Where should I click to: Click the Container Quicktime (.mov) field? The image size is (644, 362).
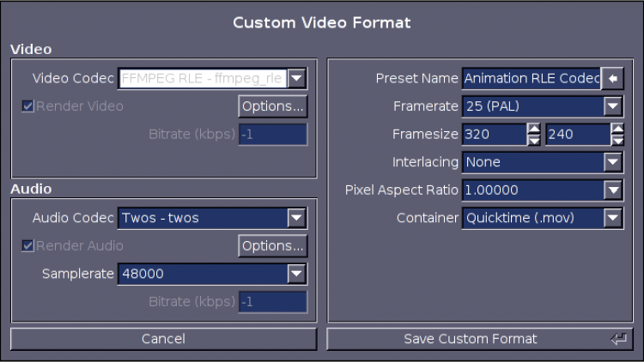pos(532,218)
